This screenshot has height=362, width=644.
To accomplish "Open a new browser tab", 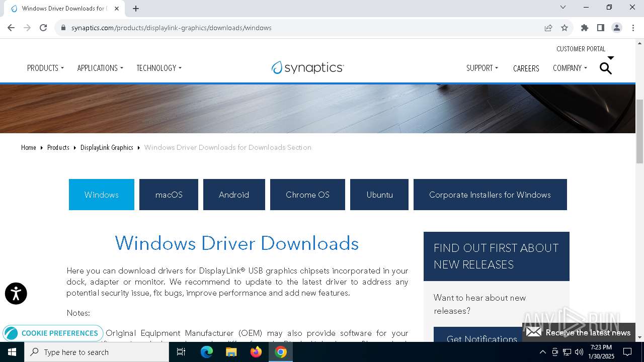I will pos(136,9).
